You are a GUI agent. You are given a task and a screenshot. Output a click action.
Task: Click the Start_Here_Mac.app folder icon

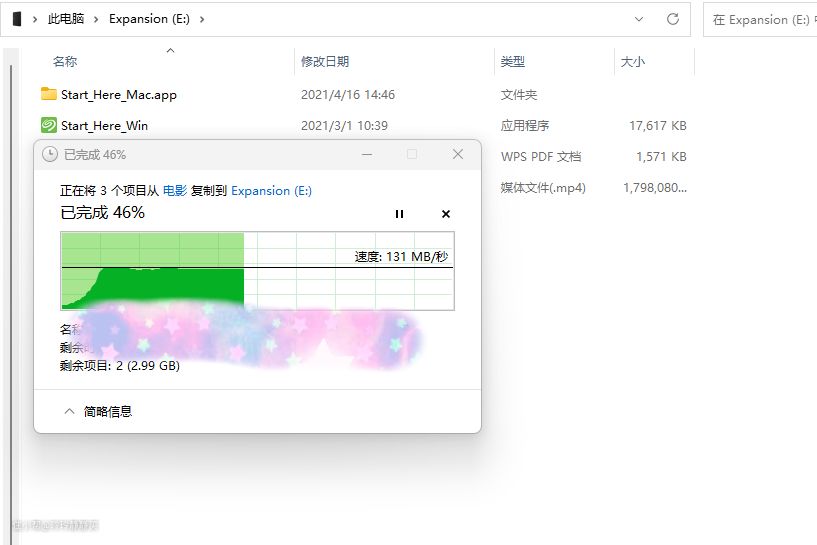[x=49, y=95]
